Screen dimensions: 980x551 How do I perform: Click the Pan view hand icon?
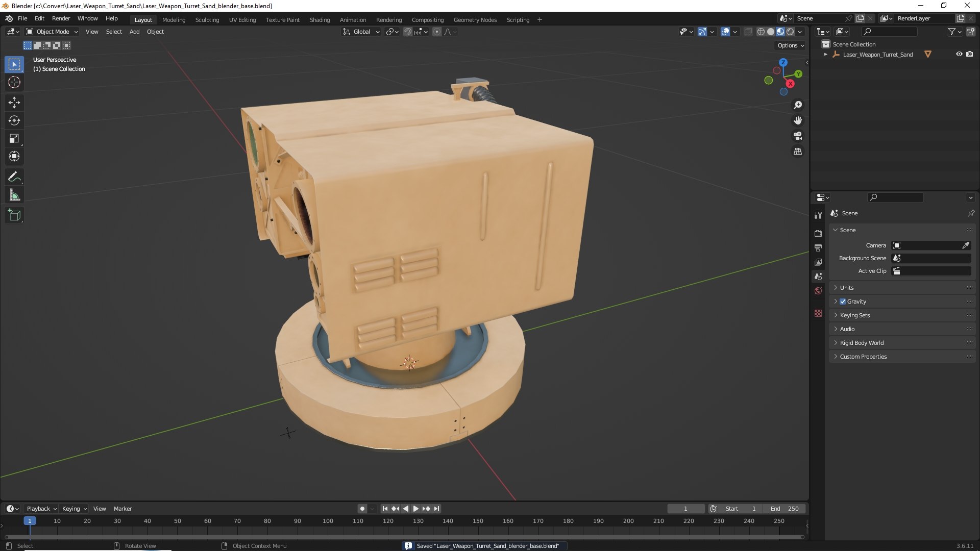point(798,120)
